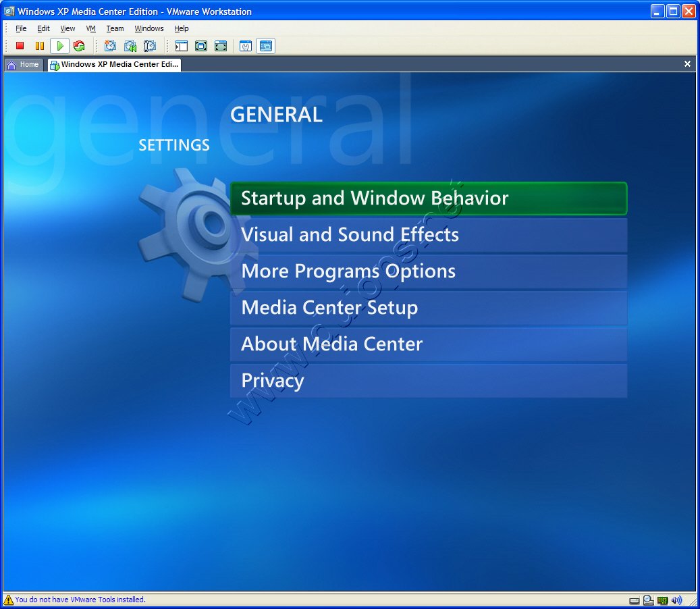Close the current VM tab with the X

687,64
